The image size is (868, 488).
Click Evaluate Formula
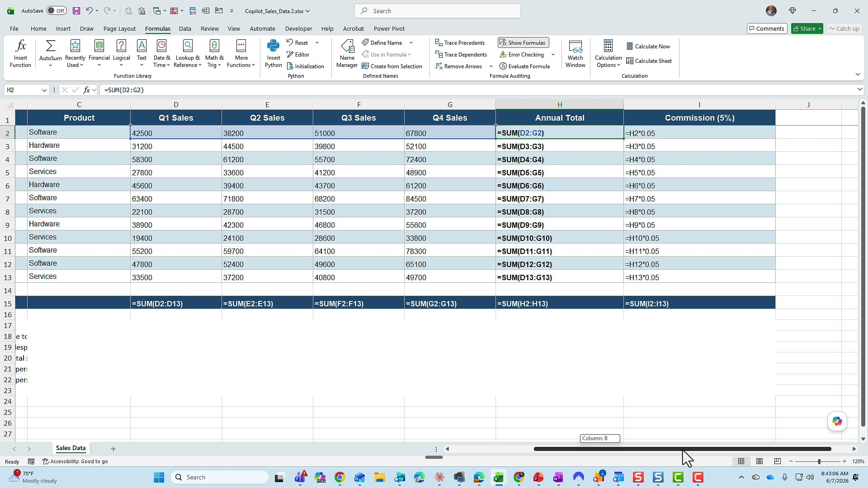click(524, 66)
